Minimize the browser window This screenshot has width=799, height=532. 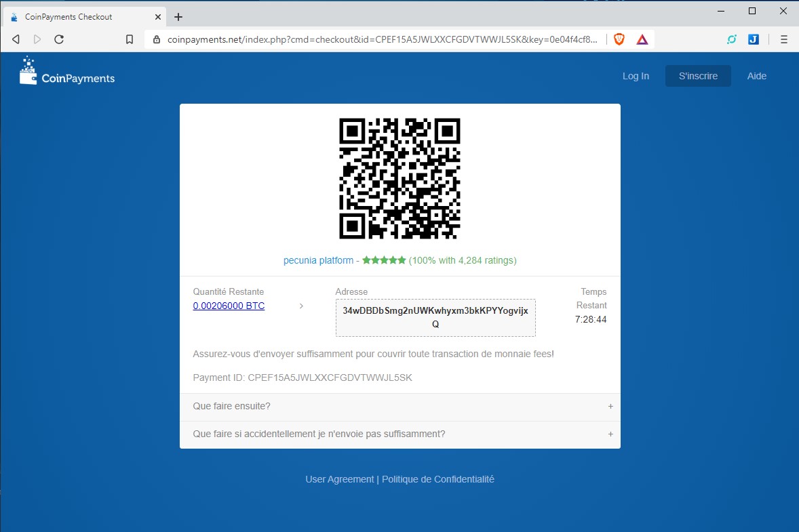pos(721,12)
